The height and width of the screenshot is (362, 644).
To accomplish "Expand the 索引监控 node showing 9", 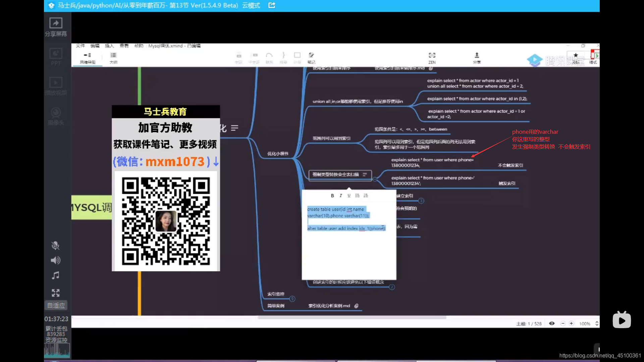I will [292, 299].
